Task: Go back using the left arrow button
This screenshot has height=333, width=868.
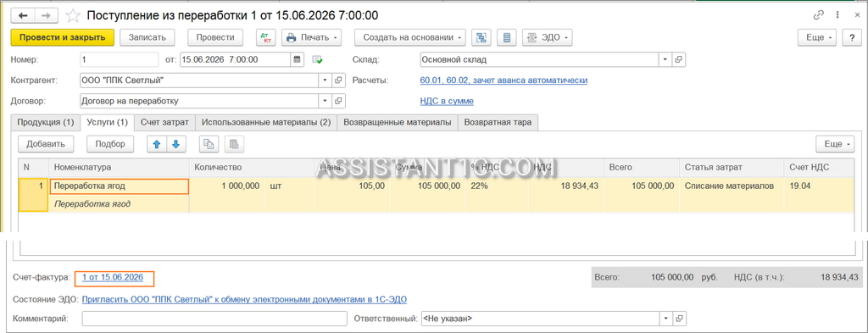Action: click(x=23, y=15)
